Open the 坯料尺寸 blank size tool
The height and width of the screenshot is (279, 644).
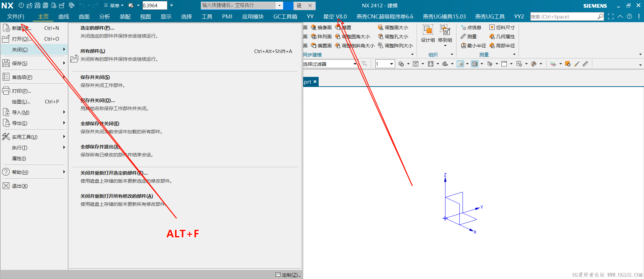pyautogui.click(x=502, y=28)
